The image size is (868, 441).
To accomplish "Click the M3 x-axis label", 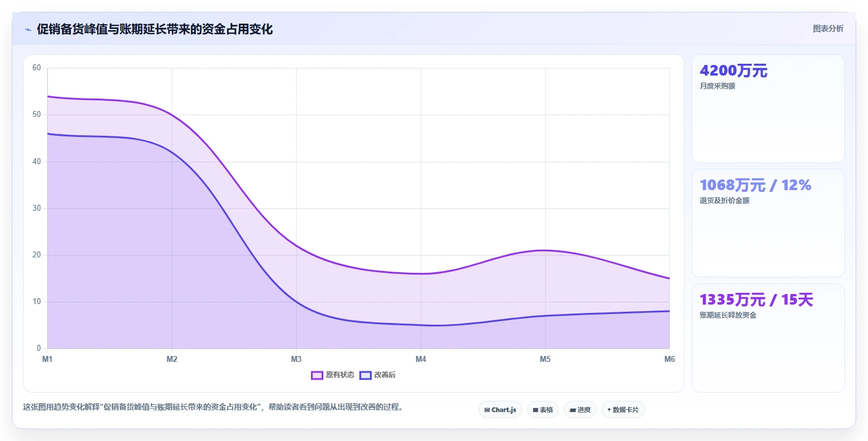I will pyautogui.click(x=296, y=359).
